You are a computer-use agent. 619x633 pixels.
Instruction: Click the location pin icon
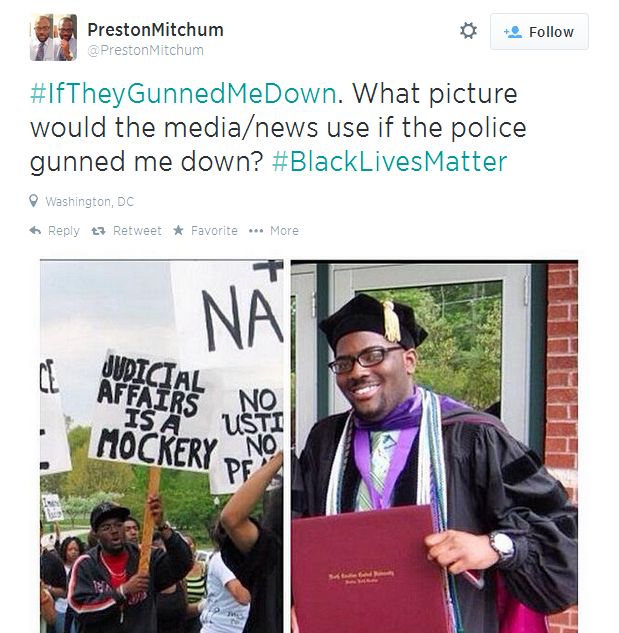coord(34,201)
